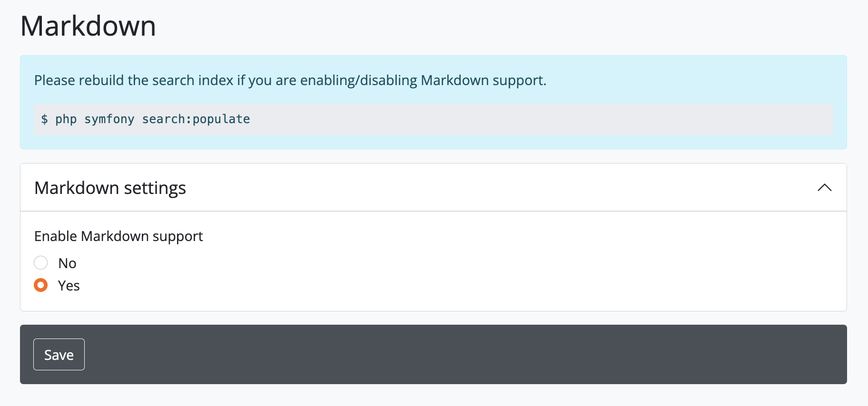Click the Markdown page heading
Image resolution: width=868 pixels, height=406 pixels.
[88, 26]
